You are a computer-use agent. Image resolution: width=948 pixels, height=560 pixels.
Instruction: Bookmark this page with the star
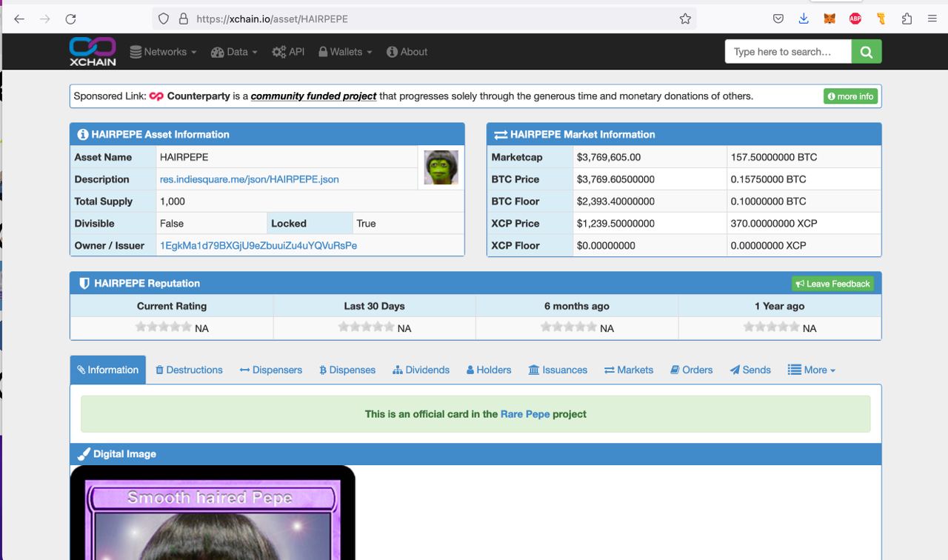point(685,19)
